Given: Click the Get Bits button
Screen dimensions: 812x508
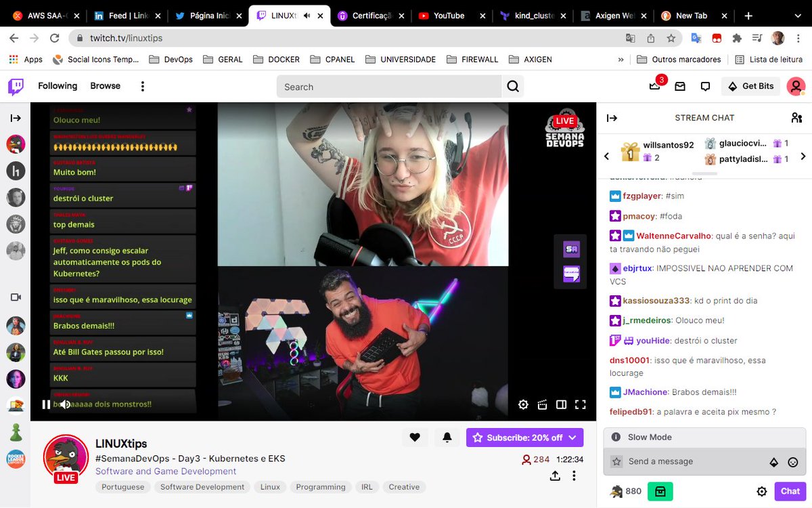Looking at the screenshot, I should click(x=751, y=87).
